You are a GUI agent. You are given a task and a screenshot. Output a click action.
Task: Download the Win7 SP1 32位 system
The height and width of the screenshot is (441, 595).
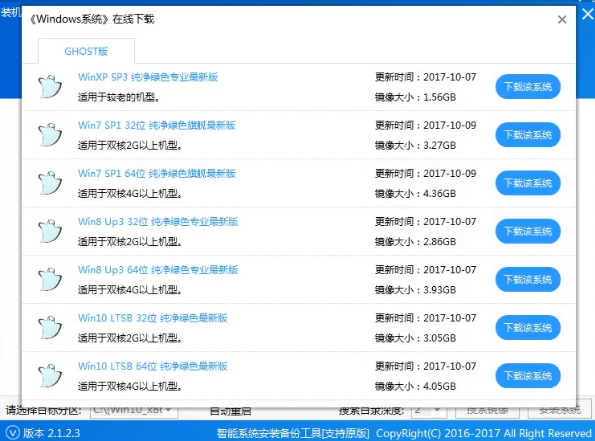(528, 135)
